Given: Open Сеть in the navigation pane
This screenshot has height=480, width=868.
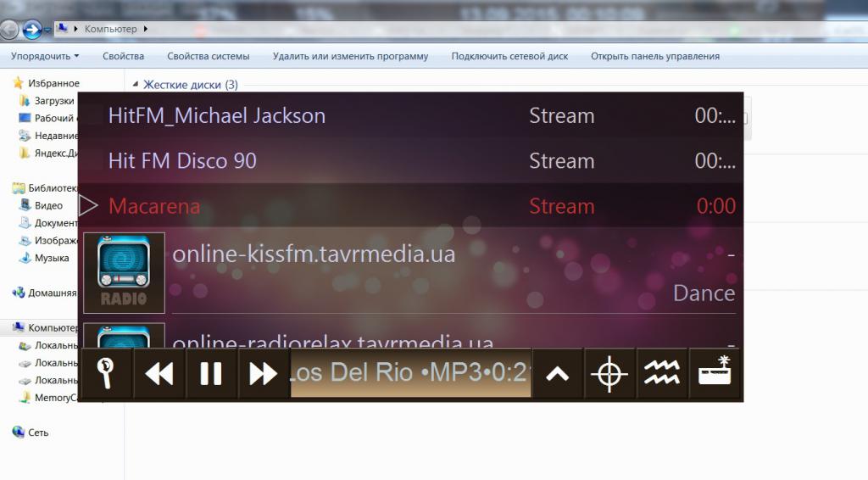Looking at the screenshot, I should (x=38, y=433).
